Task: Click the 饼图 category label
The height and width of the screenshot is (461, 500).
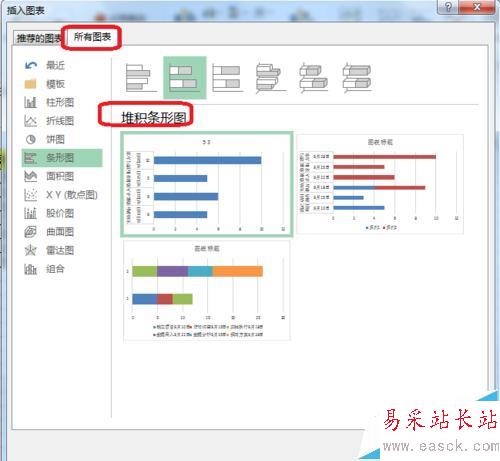Action: tap(55, 139)
